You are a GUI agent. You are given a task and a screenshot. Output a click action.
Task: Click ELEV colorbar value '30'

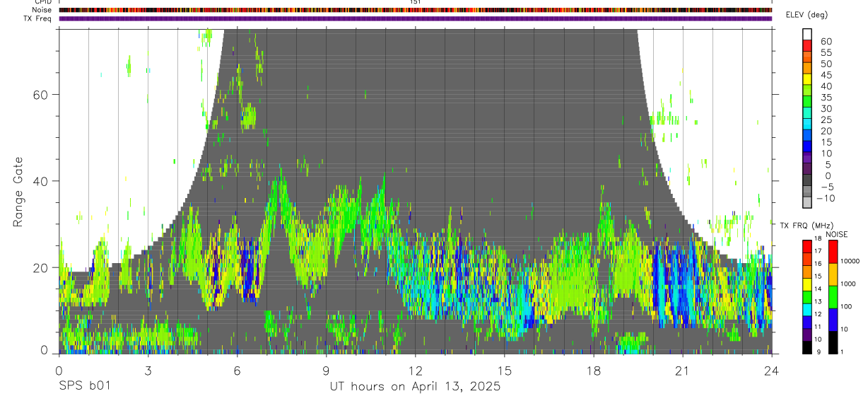[x=826, y=108]
